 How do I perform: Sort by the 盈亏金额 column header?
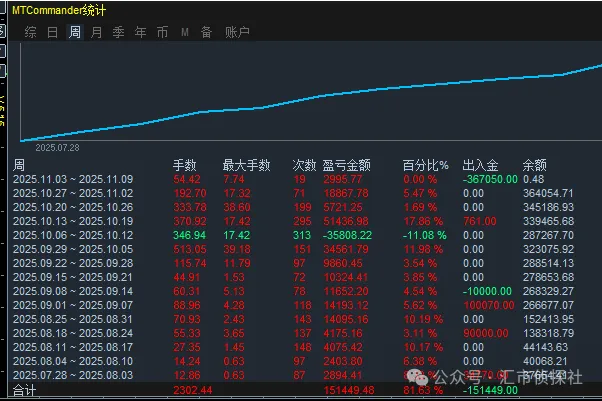[x=347, y=165]
